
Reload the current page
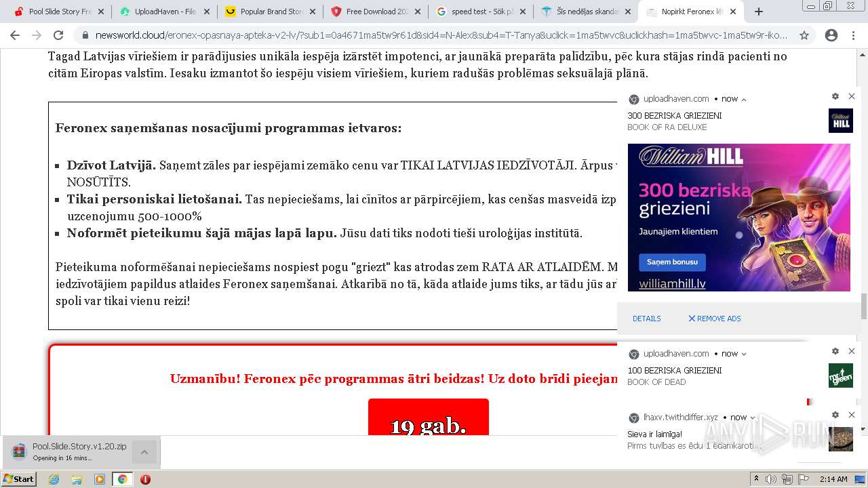58,35
